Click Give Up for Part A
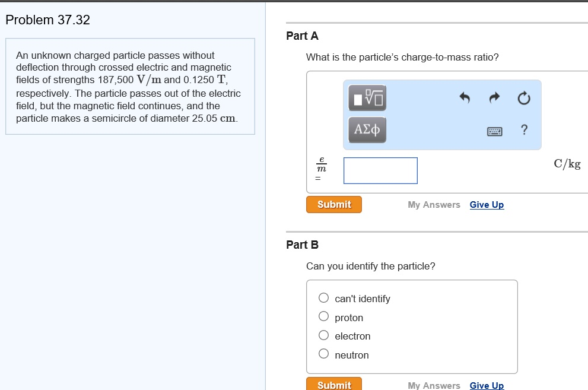Image resolution: width=588 pixels, height=390 pixels. click(487, 204)
